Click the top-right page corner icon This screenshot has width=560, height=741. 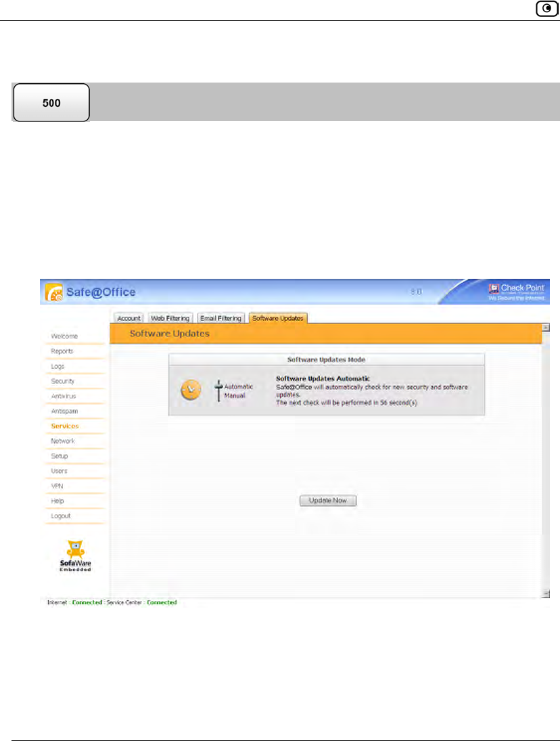546,9
